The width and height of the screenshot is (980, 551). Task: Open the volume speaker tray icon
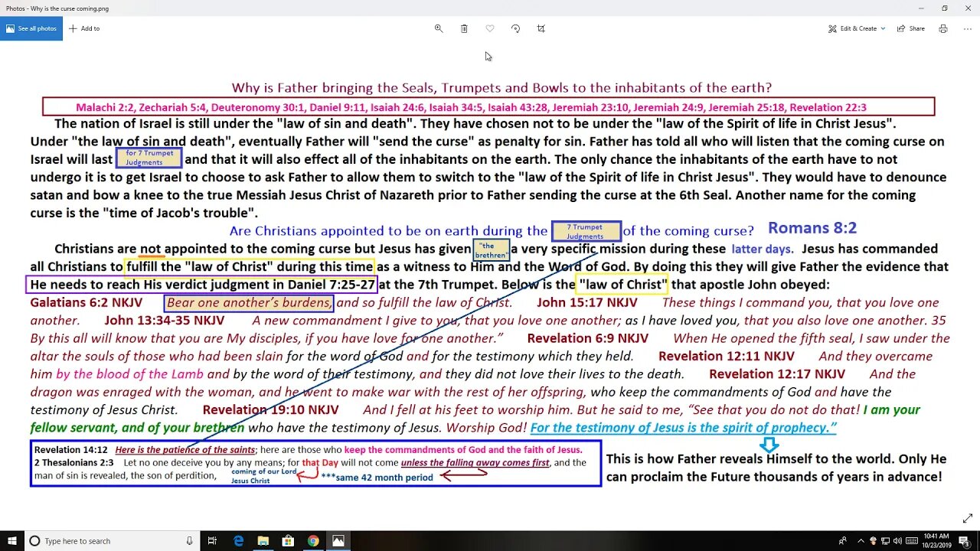tap(897, 541)
